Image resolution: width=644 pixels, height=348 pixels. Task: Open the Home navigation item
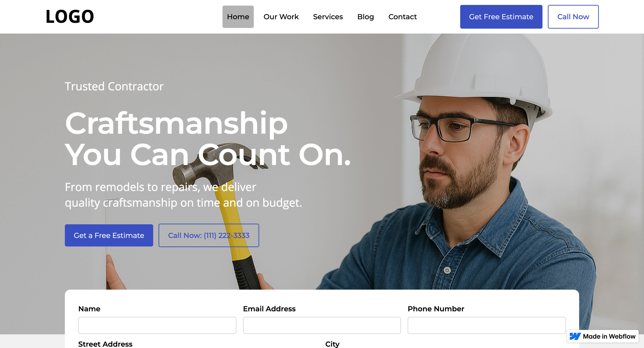[x=238, y=17]
